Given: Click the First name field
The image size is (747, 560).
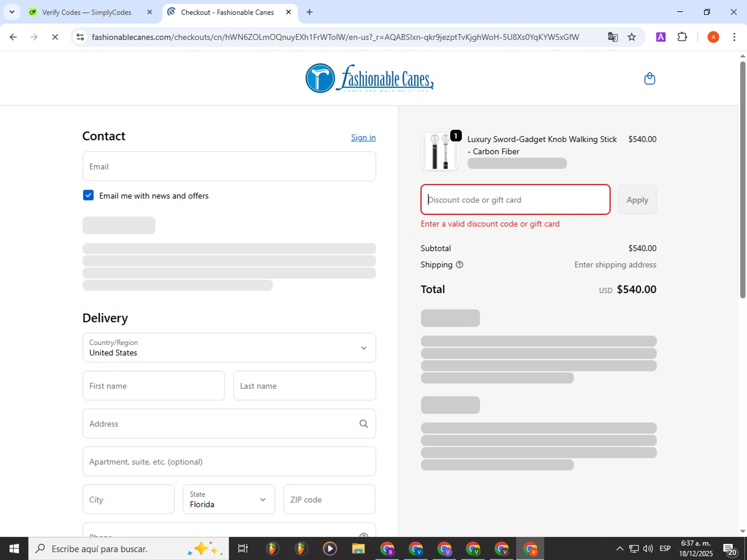Looking at the screenshot, I should (x=153, y=386).
